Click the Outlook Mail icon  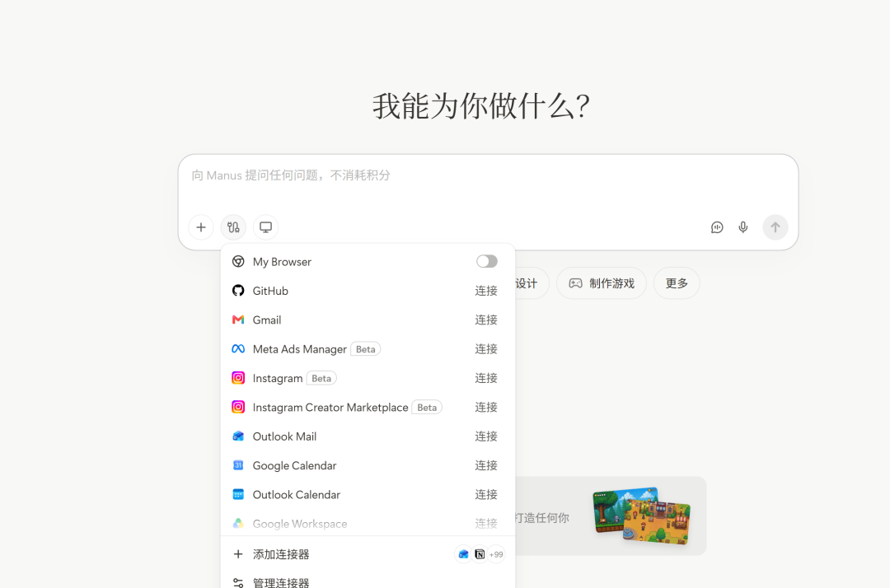pos(238,436)
